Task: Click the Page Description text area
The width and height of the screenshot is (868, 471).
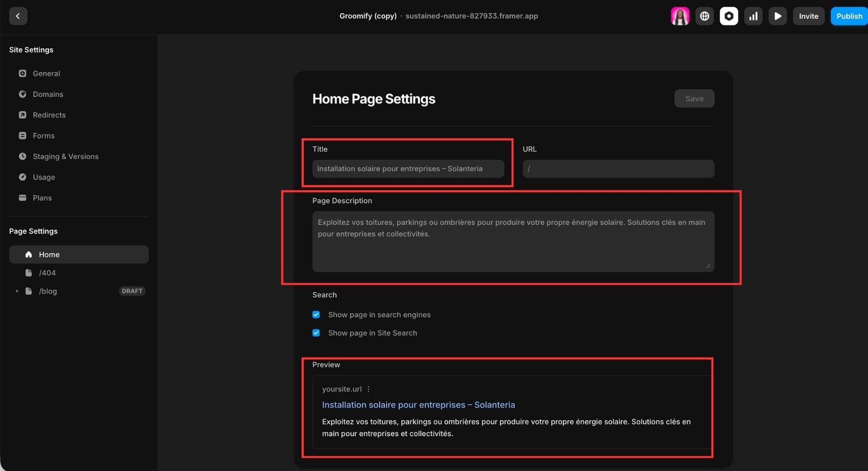Action: coord(513,241)
